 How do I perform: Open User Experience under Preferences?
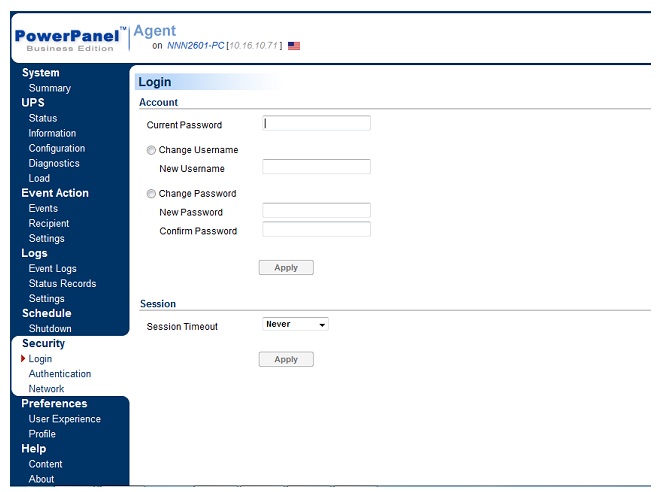[x=64, y=419]
